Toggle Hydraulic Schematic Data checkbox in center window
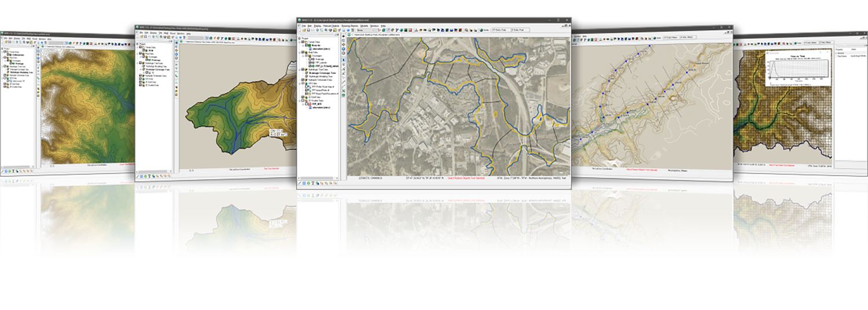 (303, 80)
